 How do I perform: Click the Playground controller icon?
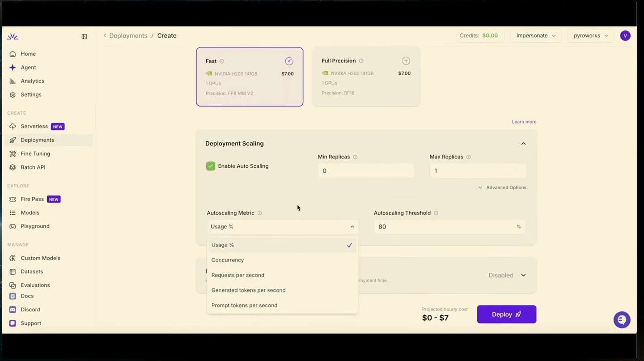pyautogui.click(x=13, y=226)
